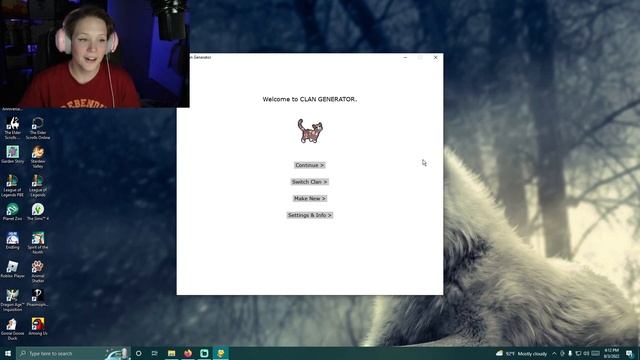Screen dimensions: 640x360
Task: Open File Explorer from taskbar
Action: click(x=171, y=353)
